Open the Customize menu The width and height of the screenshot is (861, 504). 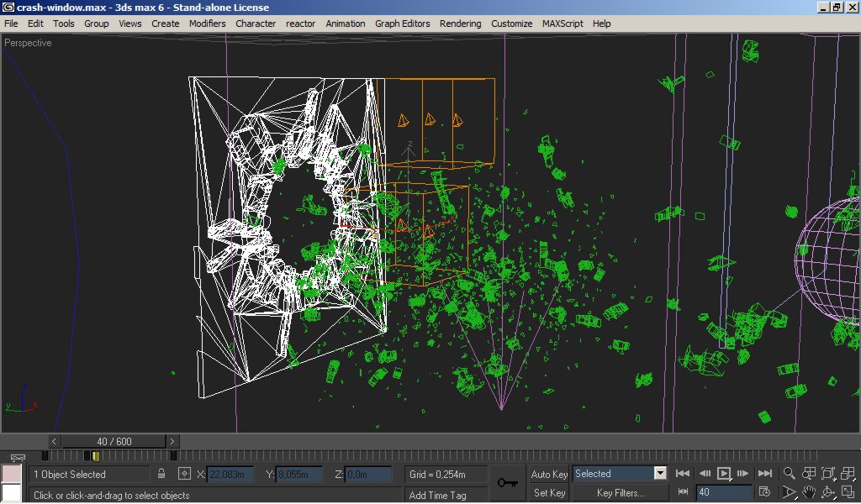(511, 24)
